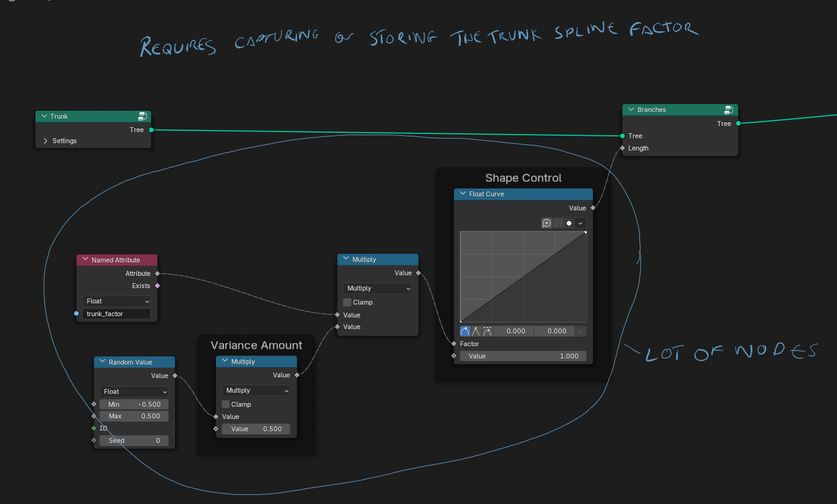Set curve handle to Auto Clamped

487,331
